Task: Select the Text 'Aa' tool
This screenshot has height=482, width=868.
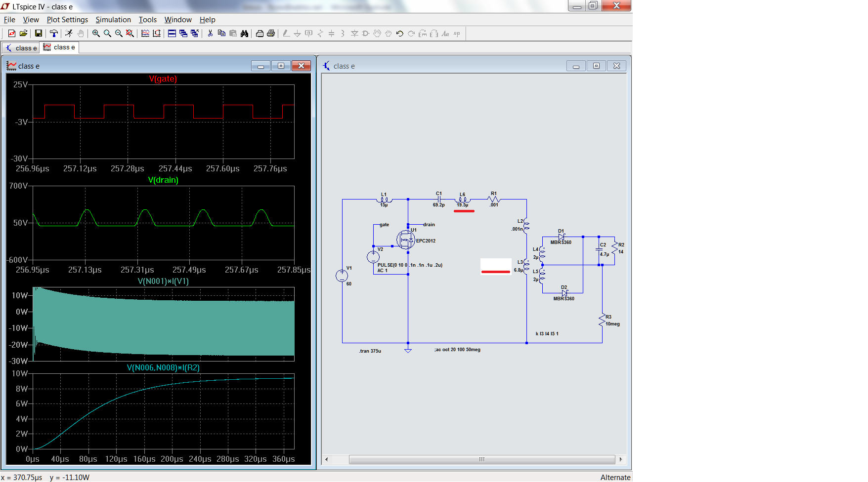Action: pyautogui.click(x=445, y=34)
